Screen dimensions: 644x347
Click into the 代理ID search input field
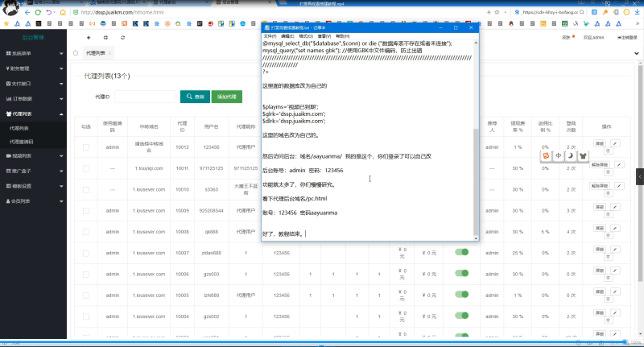[x=145, y=97]
